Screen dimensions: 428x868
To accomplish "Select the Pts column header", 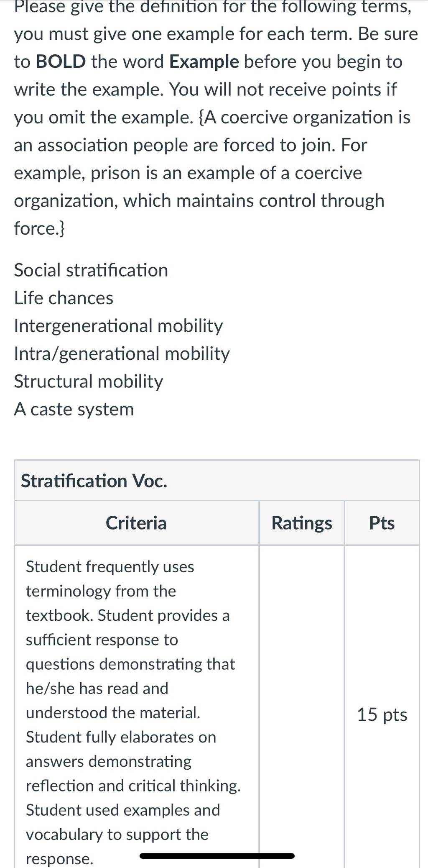I will (382, 523).
